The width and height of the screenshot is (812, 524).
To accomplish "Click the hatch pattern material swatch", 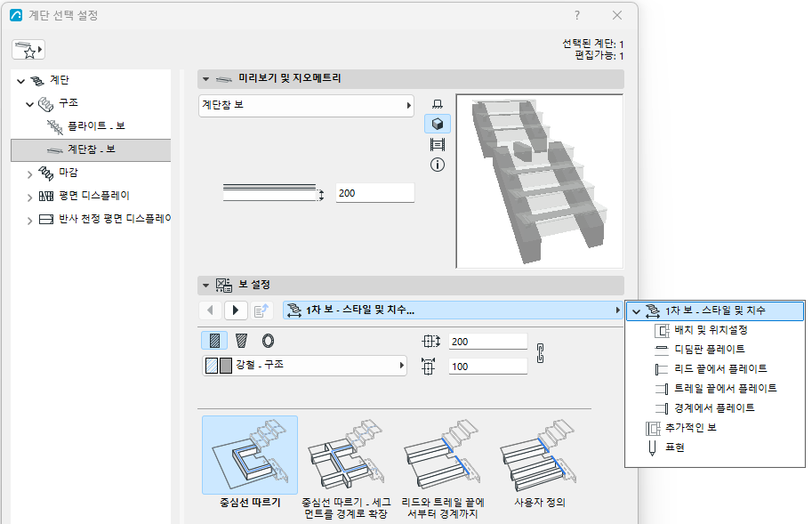I will click(x=212, y=366).
